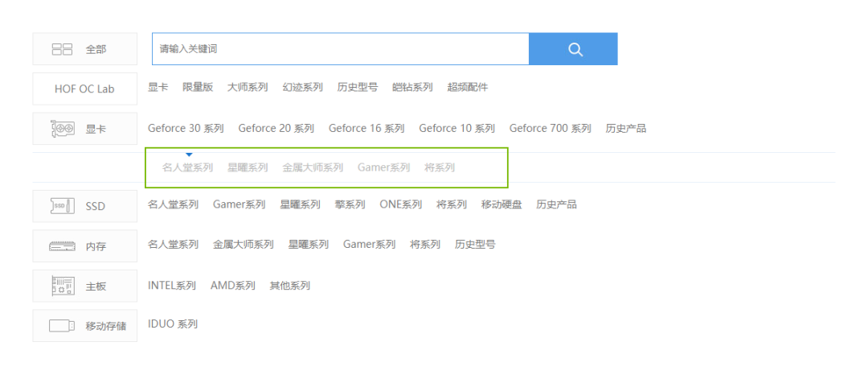Click the magnifier search button
868x371 pixels.
573,49
